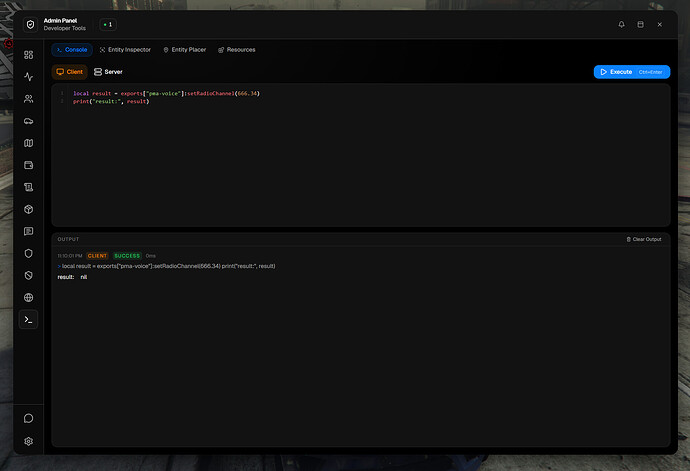Click the CLIENT tag in output
Image resolution: width=690 pixels, height=471 pixels.
97,256
